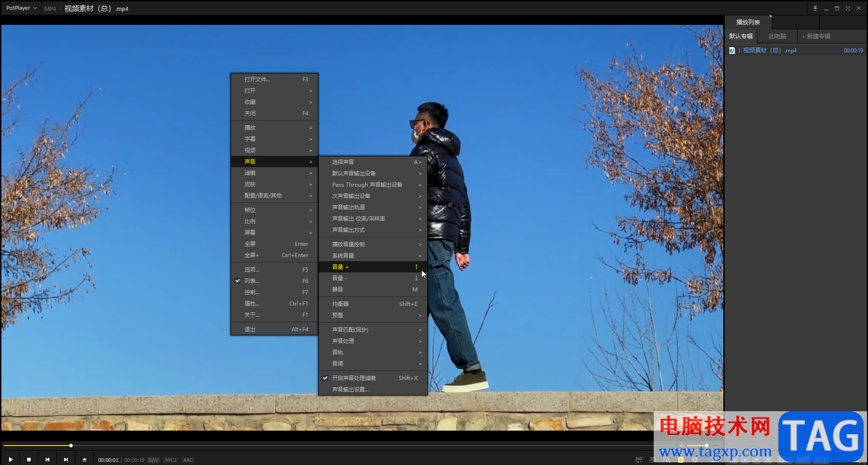Open the 关于... dialog
Screen dimensions: 868x465
coord(274,315)
